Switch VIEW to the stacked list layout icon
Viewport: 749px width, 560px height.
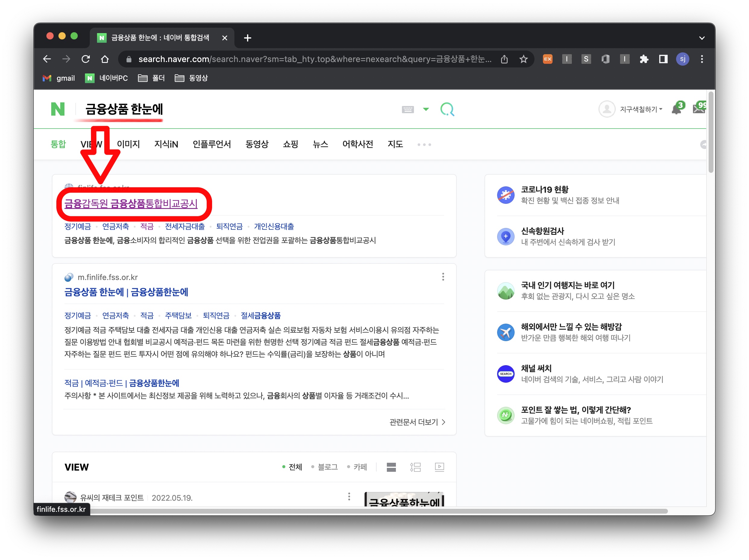(391, 467)
